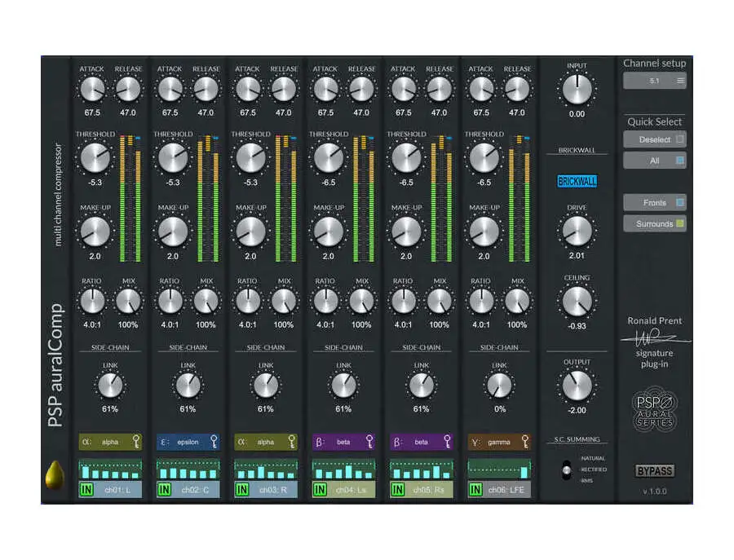Select the Surrounds quick select button
The width and height of the screenshot is (734, 560).
click(x=655, y=223)
